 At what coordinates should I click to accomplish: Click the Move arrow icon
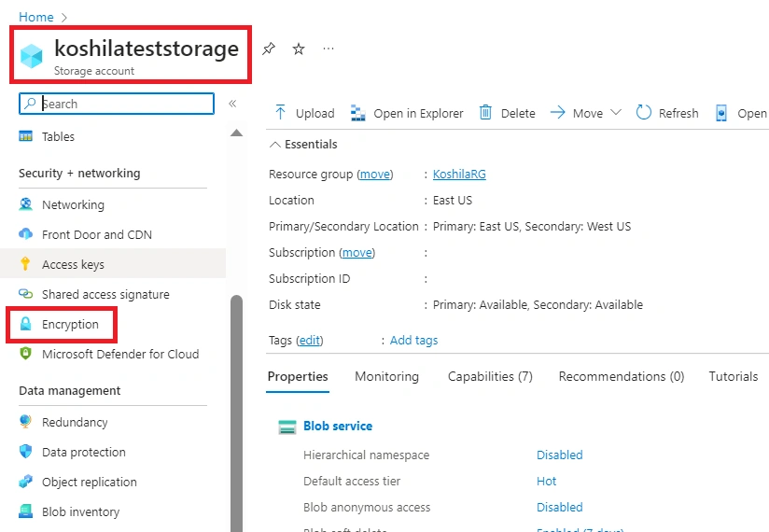point(558,113)
